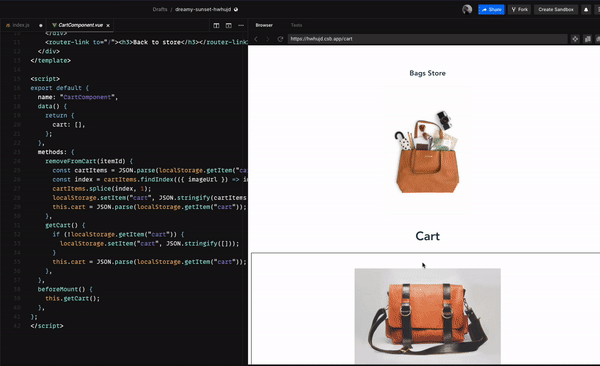Click the dreamy-sunset-hwhujd sandbox title
This screenshot has height=366, width=600.
203,10
